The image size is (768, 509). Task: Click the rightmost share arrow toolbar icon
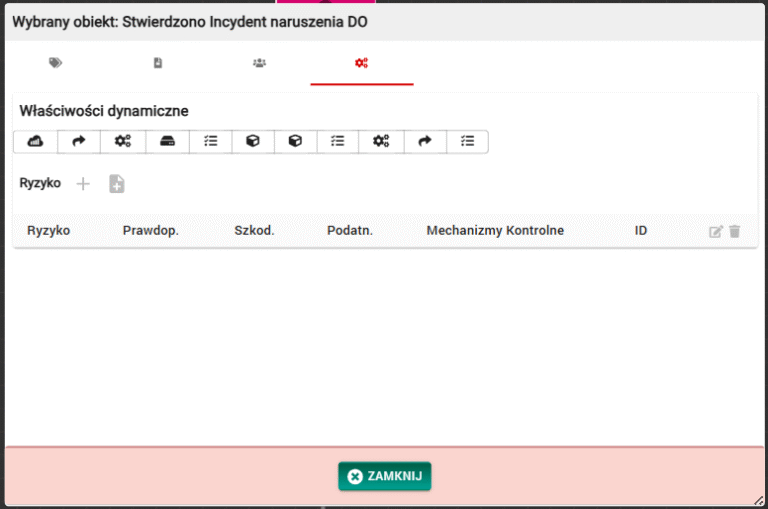(x=425, y=142)
